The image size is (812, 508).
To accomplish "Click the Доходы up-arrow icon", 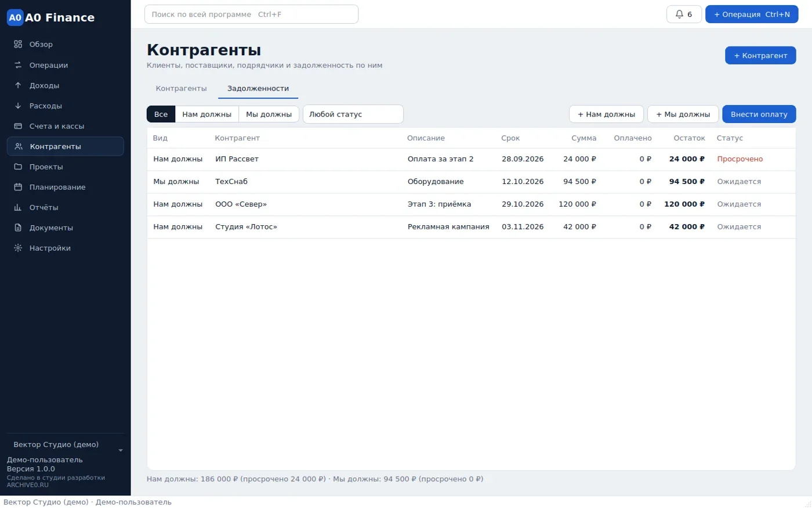I will (18, 85).
